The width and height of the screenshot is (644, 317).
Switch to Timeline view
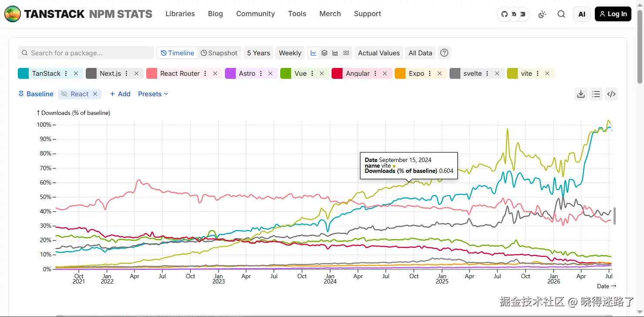pyautogui.click(x=177, y=53)
